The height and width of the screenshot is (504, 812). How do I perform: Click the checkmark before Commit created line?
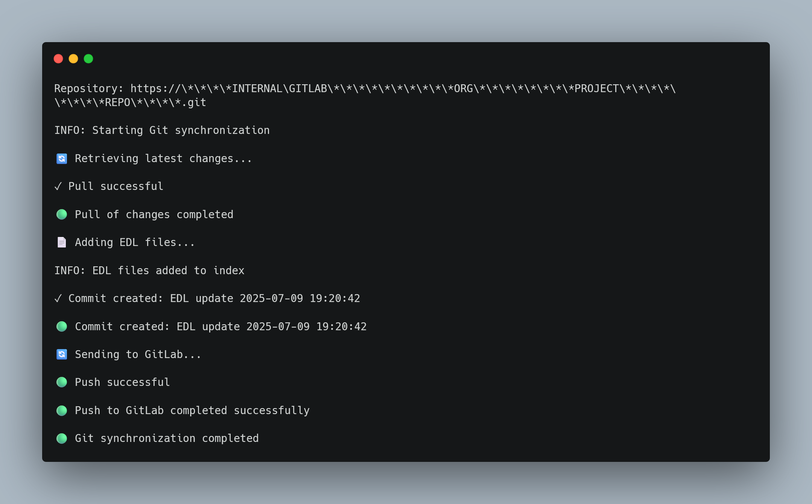tap(58, 298)
